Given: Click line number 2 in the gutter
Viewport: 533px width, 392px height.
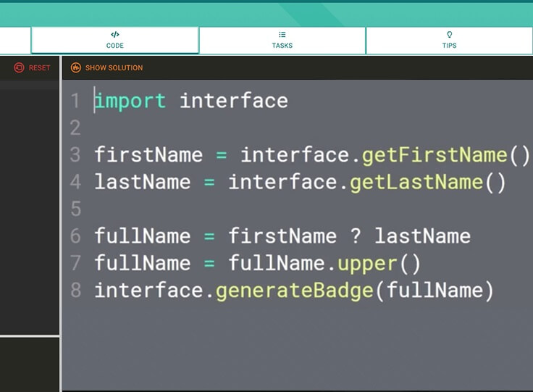Looking at the screenshot, I should click(x=75, y=128).
